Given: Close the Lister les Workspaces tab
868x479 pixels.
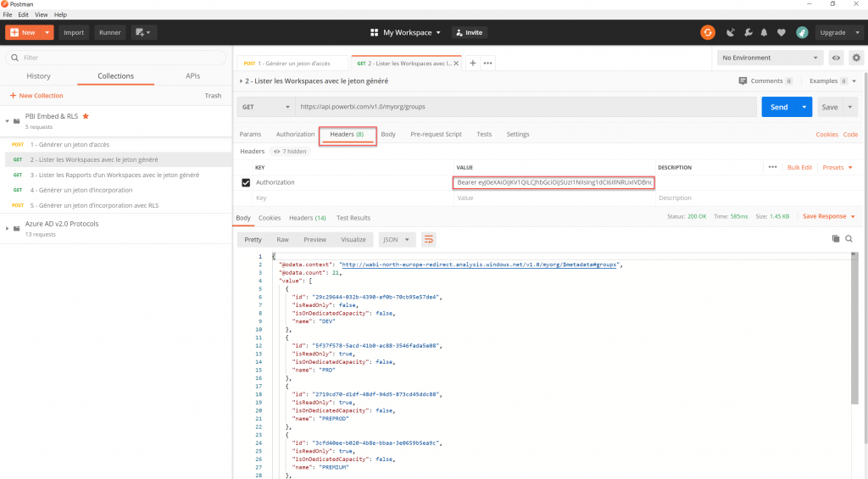Looking at the screenshot, I should [x=456, y=63].
